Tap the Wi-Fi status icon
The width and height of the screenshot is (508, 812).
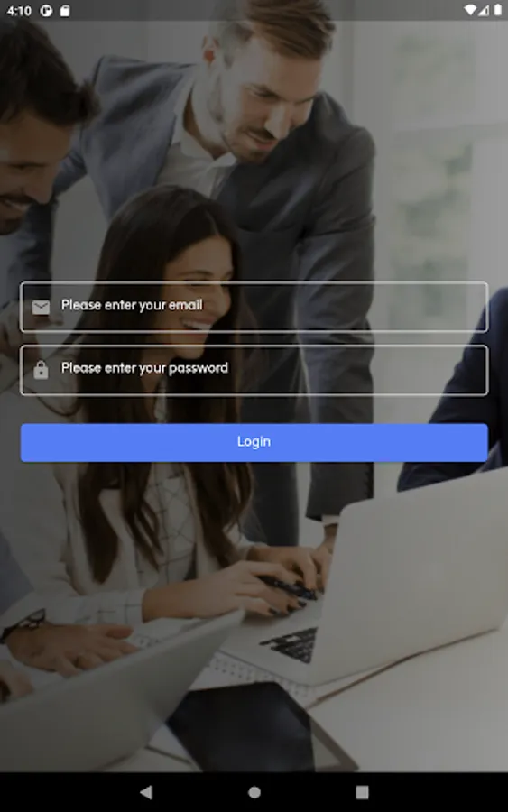[470, 10]
